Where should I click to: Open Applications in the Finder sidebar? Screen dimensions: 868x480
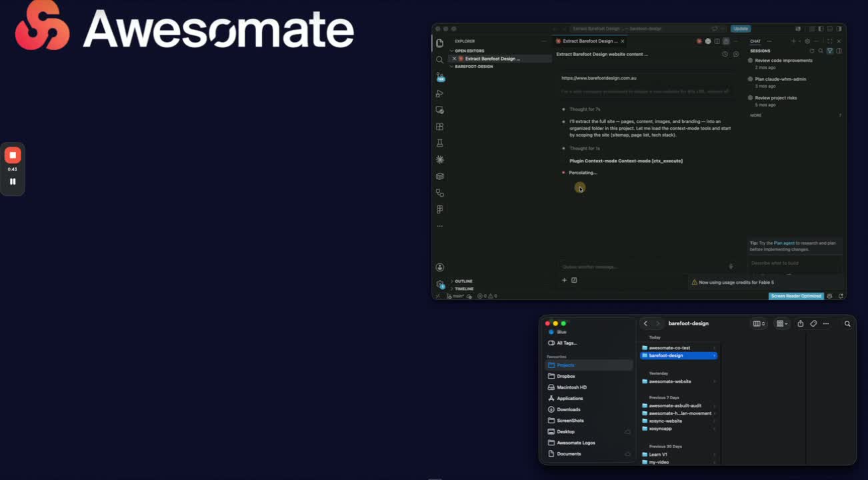point(589,399)
